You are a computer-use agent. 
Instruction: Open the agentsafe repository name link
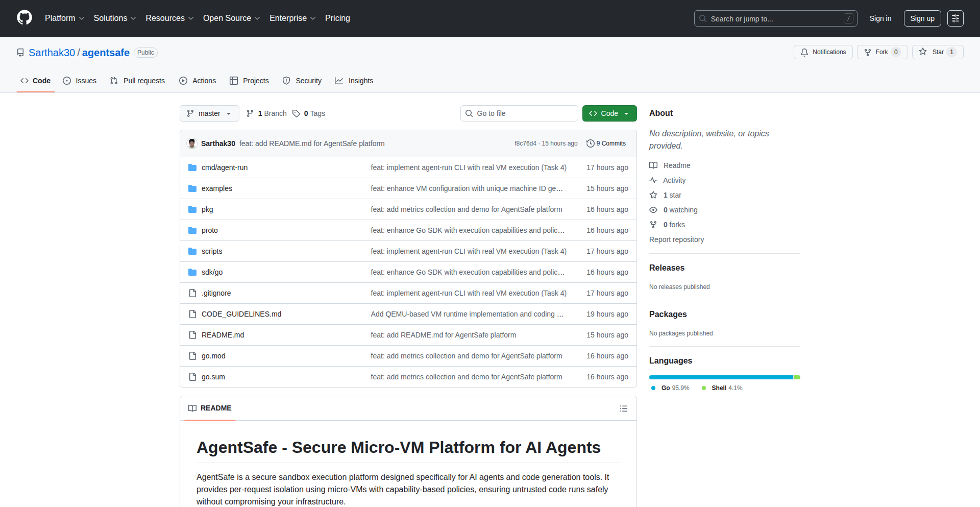(106, 53)
